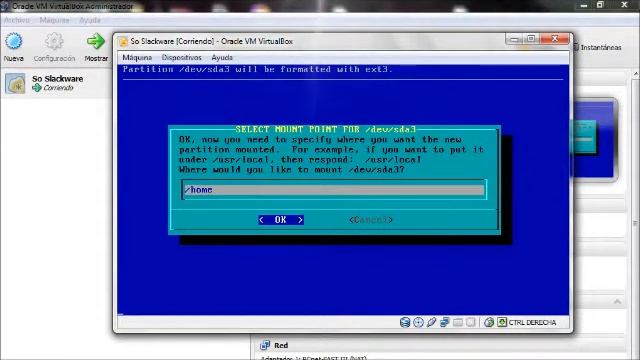Click the Instantáneas button in VirtualBox Manager
640x360 pixels.
tap(598, 47)
